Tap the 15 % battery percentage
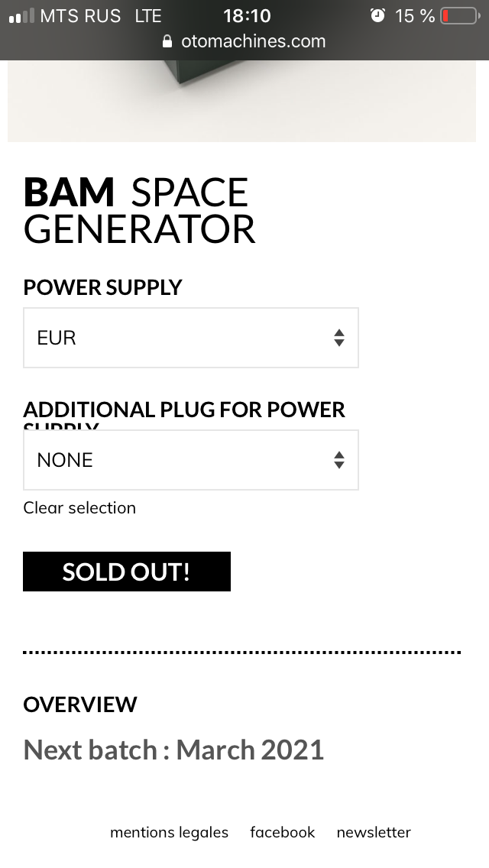The image size is (489, 868). 415,16
